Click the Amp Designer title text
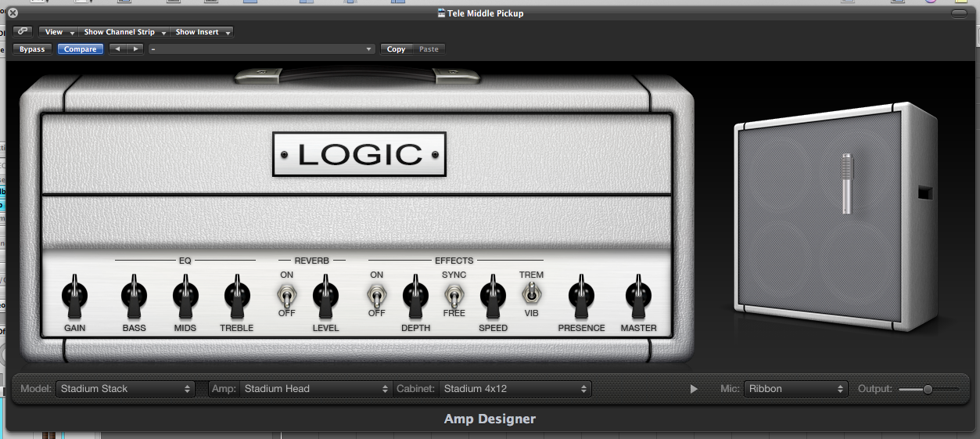Screen dimensions: 980x439 click(490, 419)
